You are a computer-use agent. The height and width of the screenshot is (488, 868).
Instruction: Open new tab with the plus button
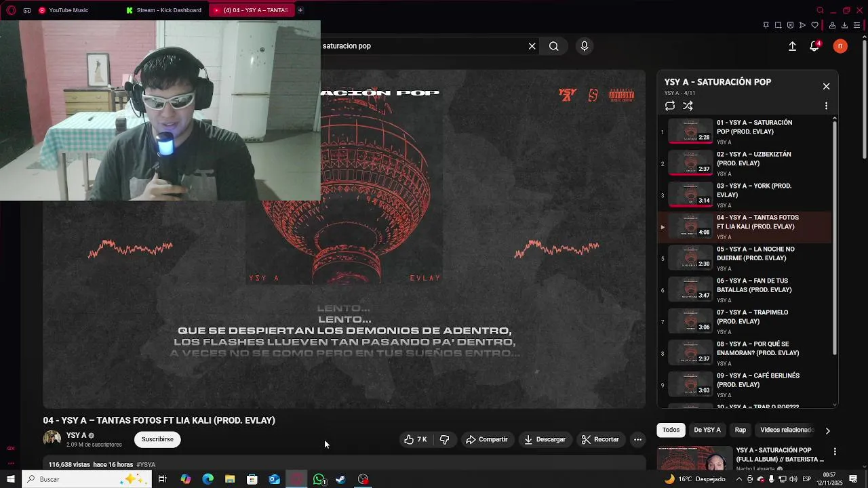(x=300, y=10)
